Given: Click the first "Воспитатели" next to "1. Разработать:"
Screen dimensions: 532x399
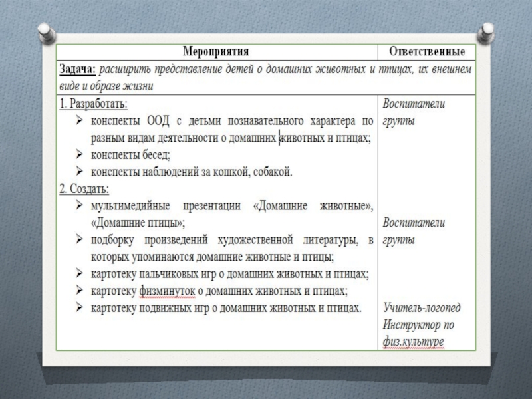Looking at the screenshot, I should (414, 104).
